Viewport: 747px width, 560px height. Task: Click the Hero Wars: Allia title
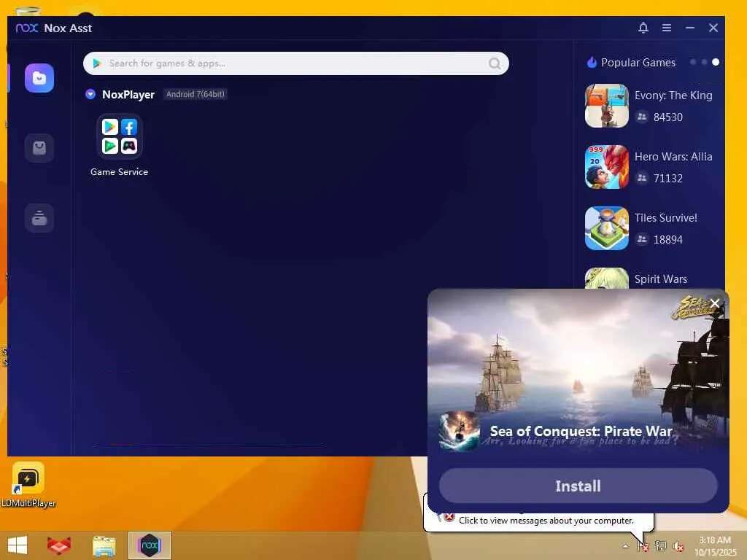(673, 157)
